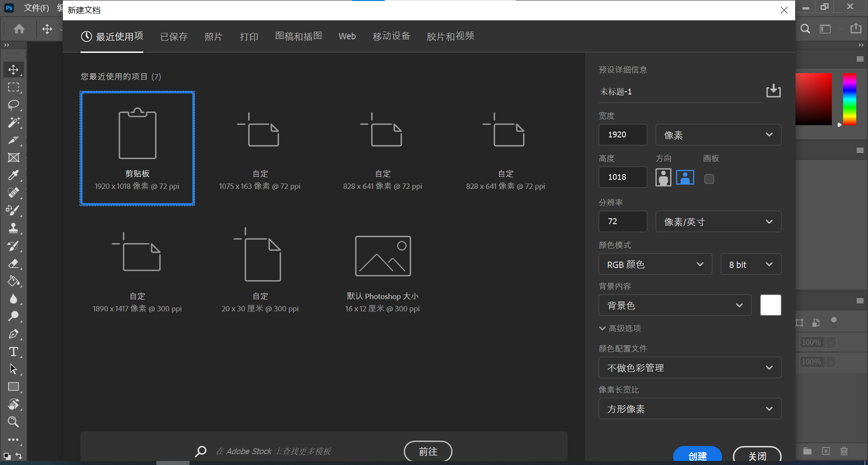Select the Zoom tool
Viewport: 868px width, 465px height.
coord(14,422)
